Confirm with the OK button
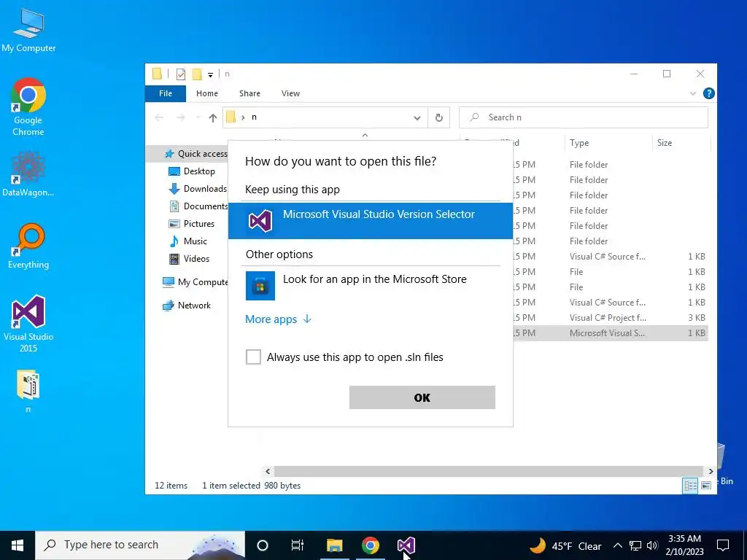This screenshot has width=747, height=560. (x=422, y=397)
